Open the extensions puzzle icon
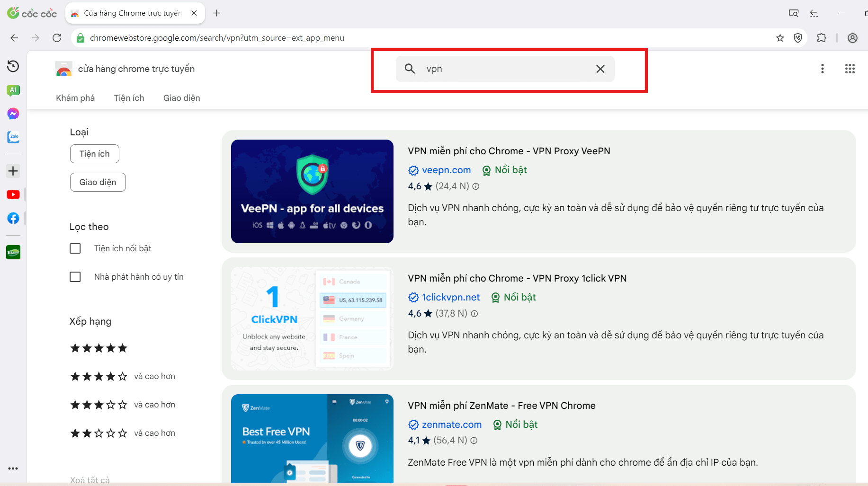This screenshot has width=868, height=486. point(822,38)
